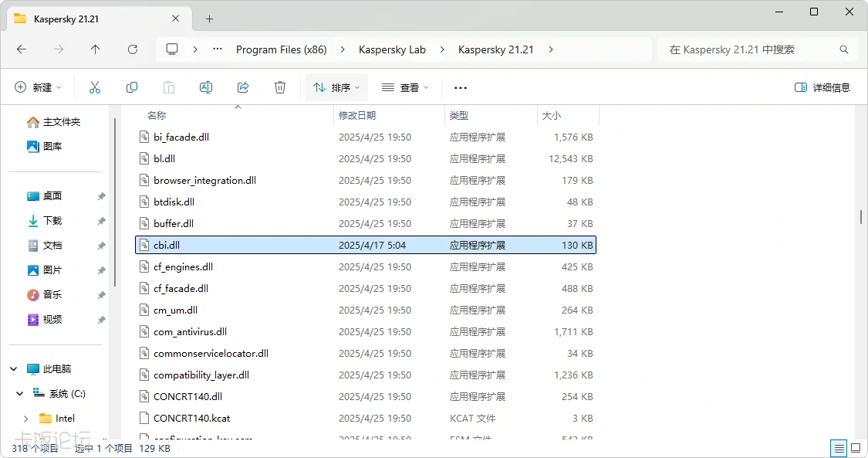Screen dimensions: 868x458
Task: Click the Cut scissors icon
Action: [95, 88]
